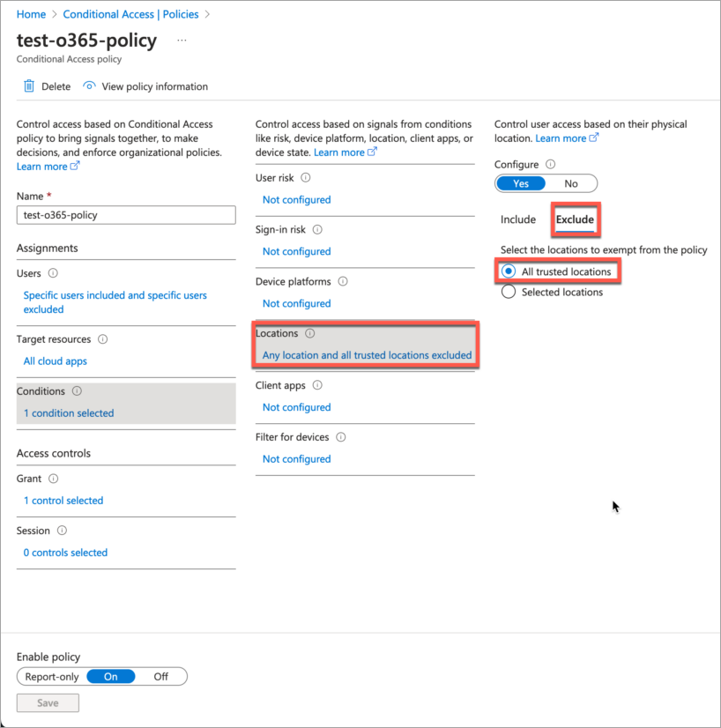The image size is (721, 728).
Task: Click the info icon next to Device platforms
Action: [343, 282]
